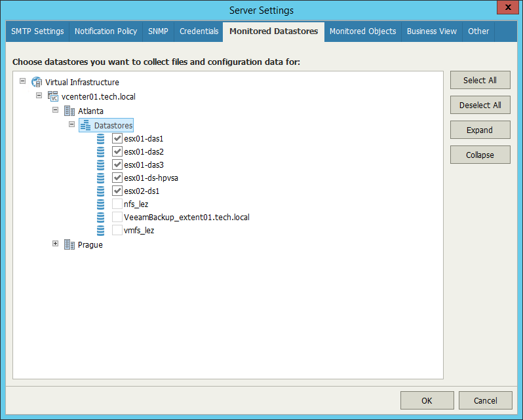Select the Atlanta tree label
523x420 pixels.
pos(90,111)
